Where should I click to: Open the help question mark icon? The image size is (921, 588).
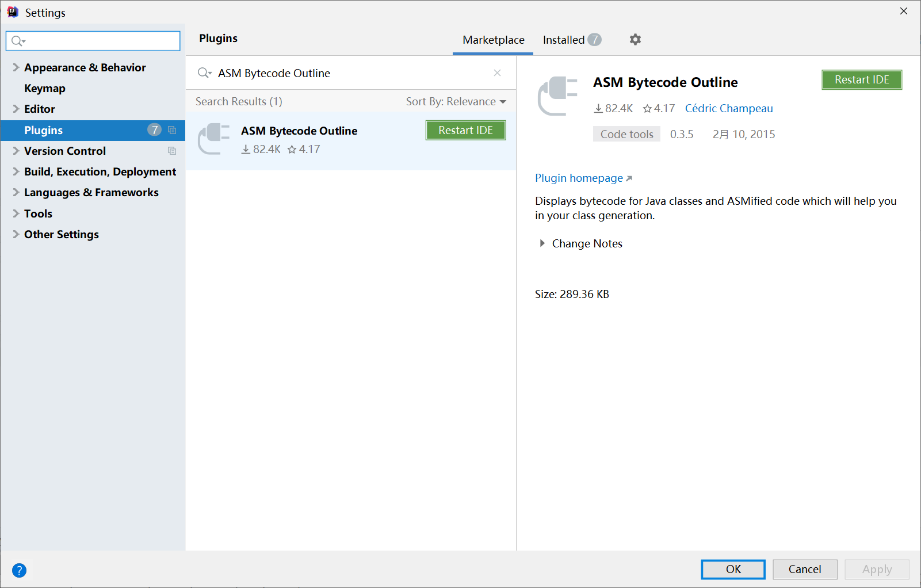pos(19,570)
